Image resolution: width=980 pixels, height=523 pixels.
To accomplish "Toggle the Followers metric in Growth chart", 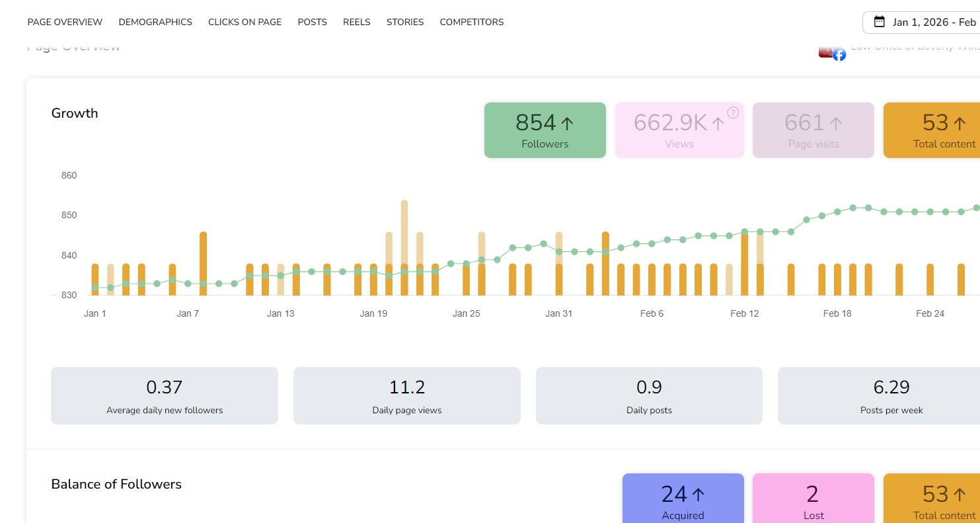I will pyautogui.click(x=545, y=130).
